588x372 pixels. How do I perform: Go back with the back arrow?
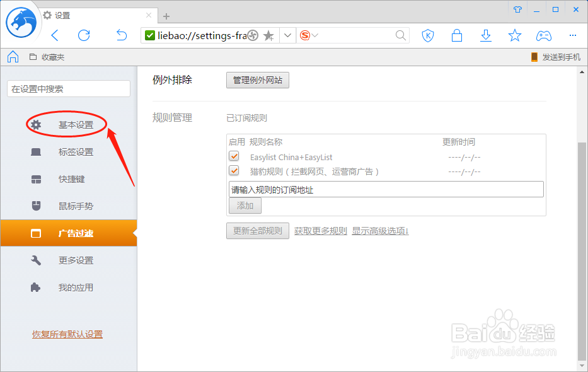click(x=55, y=36)
